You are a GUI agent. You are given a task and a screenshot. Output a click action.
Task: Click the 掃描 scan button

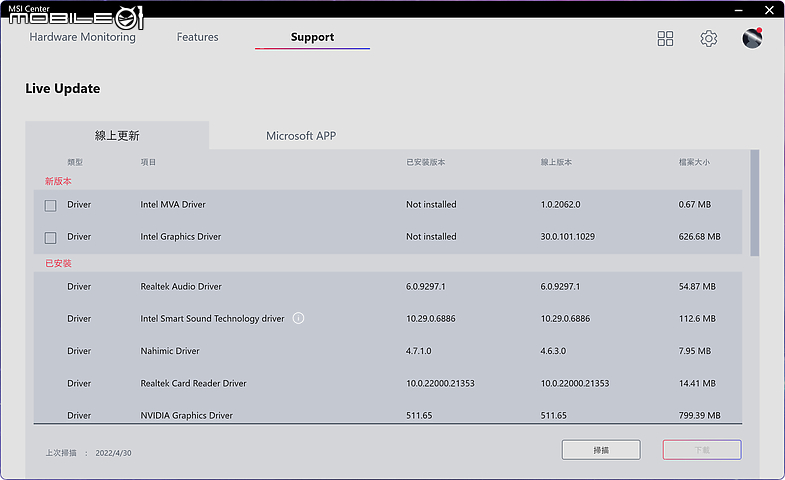click(x=601, y=450)
